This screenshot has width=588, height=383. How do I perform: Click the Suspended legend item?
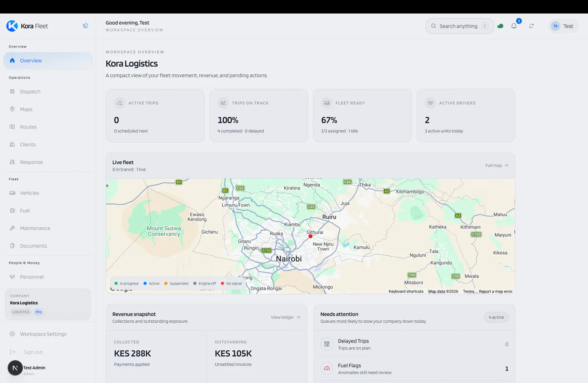[176, 284]
